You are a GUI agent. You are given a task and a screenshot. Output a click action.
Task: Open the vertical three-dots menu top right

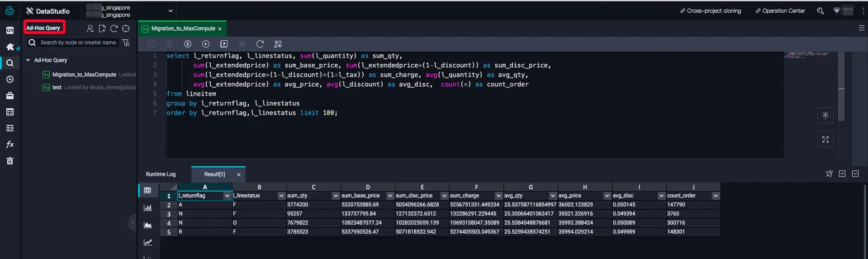click(863, 11)
